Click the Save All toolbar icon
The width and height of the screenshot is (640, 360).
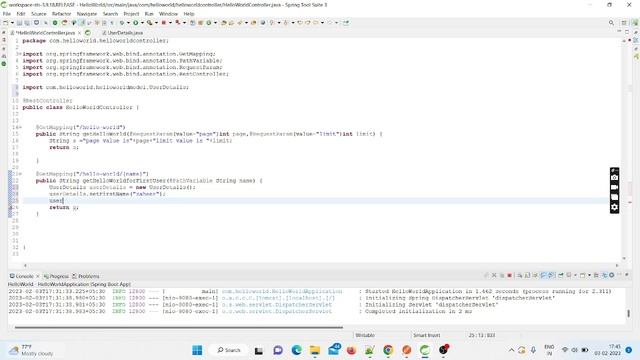click(x=27, y=23)
